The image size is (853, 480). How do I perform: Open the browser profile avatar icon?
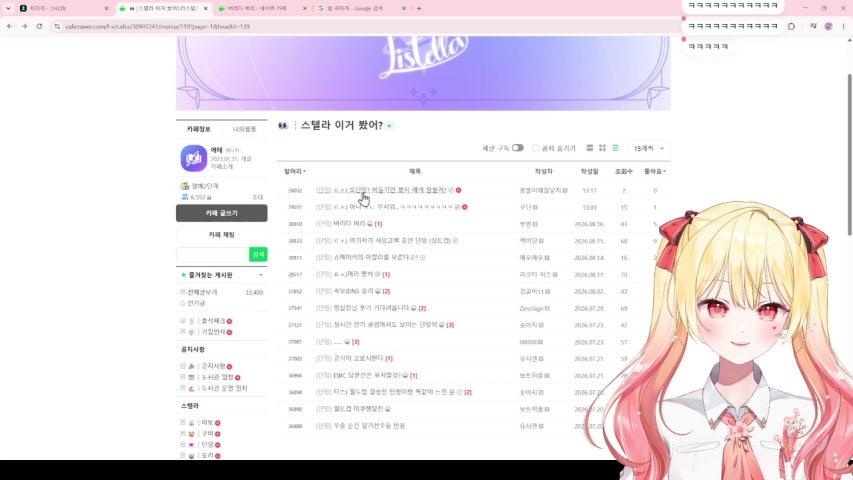click(828, 26)
